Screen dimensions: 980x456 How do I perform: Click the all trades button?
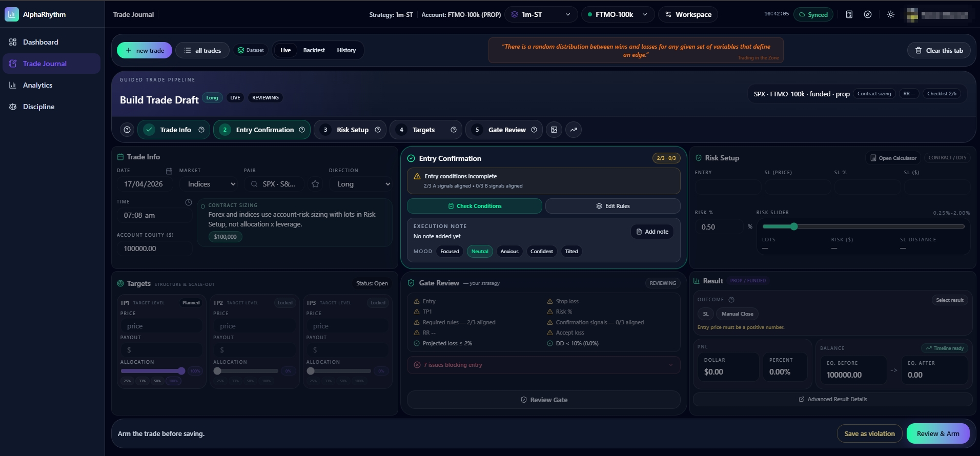click(202, 50)
